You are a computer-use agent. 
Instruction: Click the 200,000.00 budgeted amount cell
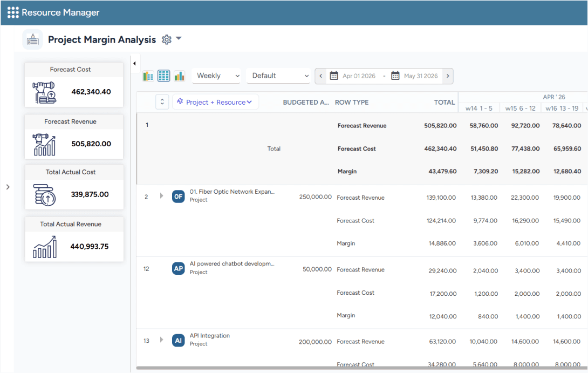point(315,342)
